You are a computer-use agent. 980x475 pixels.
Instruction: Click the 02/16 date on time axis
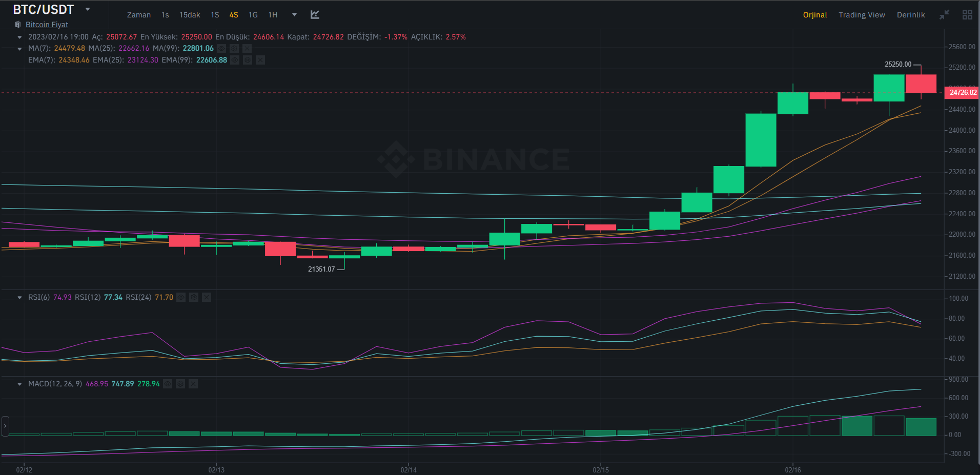coord(793,470)
